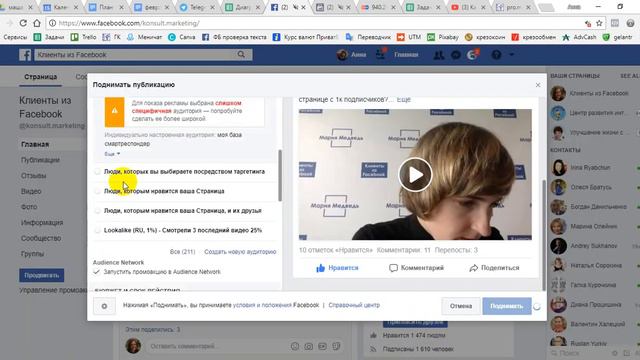
Task: Show all audiences via 'Все (211)'
Action: coord(182,252)
